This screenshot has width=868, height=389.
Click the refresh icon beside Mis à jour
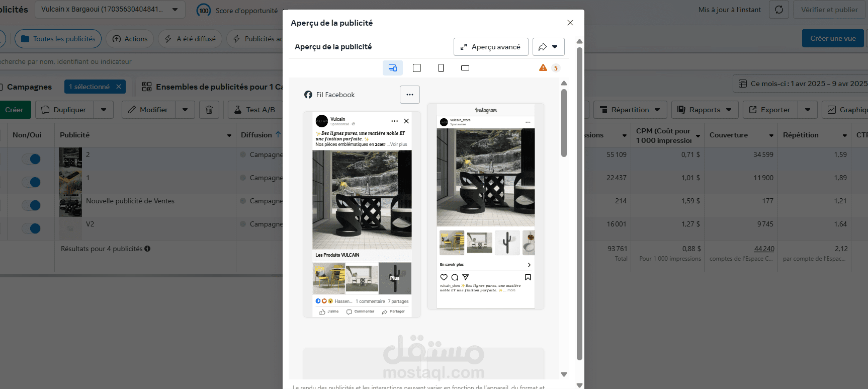tap(779, 10)
